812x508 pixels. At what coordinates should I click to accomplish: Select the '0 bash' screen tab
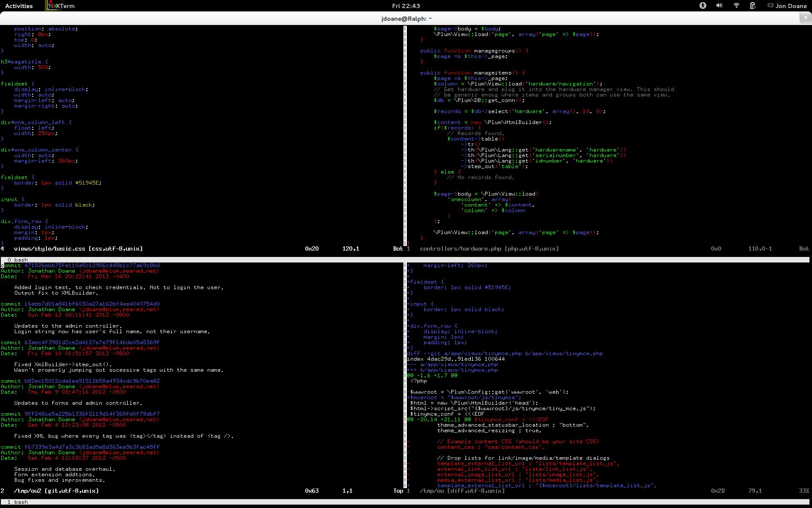coord(18,260)
